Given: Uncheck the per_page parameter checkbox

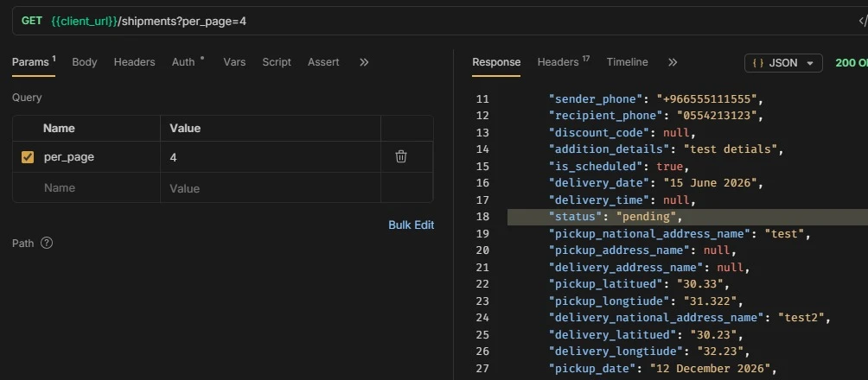Looking at the screenshot, I should click(x=28, y=157).
